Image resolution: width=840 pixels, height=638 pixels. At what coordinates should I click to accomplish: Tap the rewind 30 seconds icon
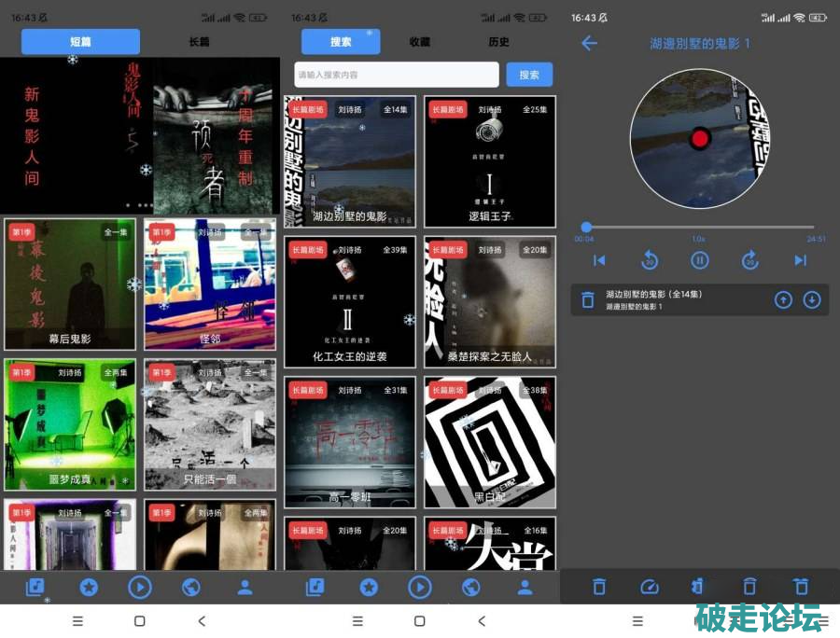[x=650, y=260]
